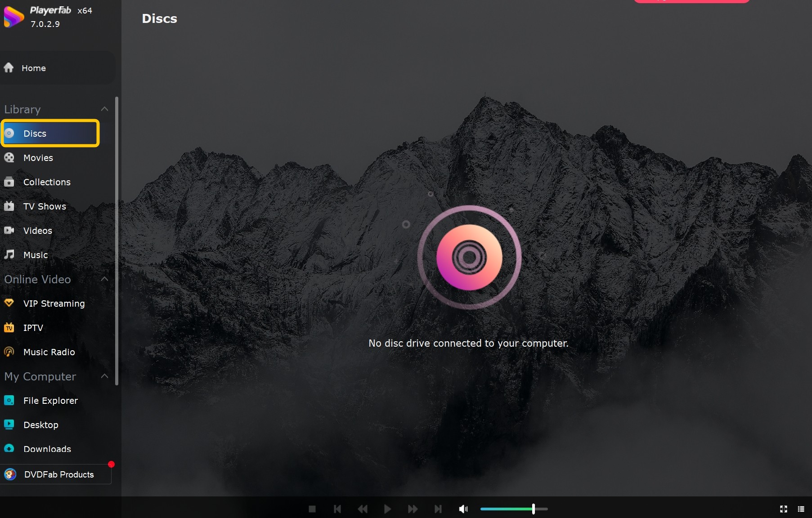Select Discs in the Library
This screenshot has height=518, width=812.
(50, 133)
